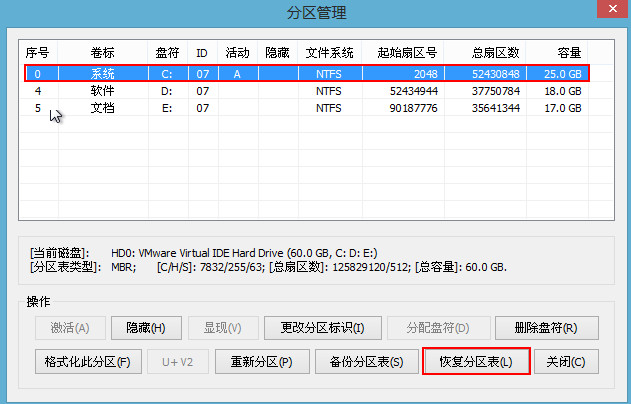Click the U+ V2 button

tap(178, 362)
